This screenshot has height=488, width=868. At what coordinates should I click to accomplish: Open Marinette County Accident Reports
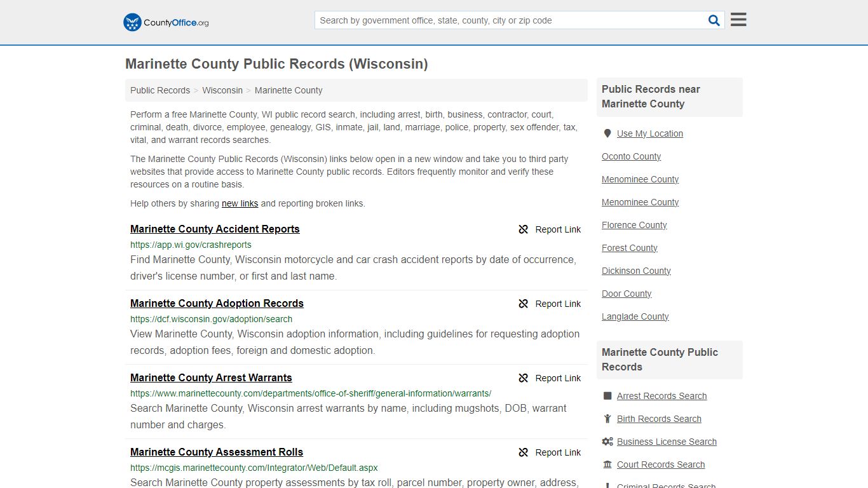pos(215,229)
